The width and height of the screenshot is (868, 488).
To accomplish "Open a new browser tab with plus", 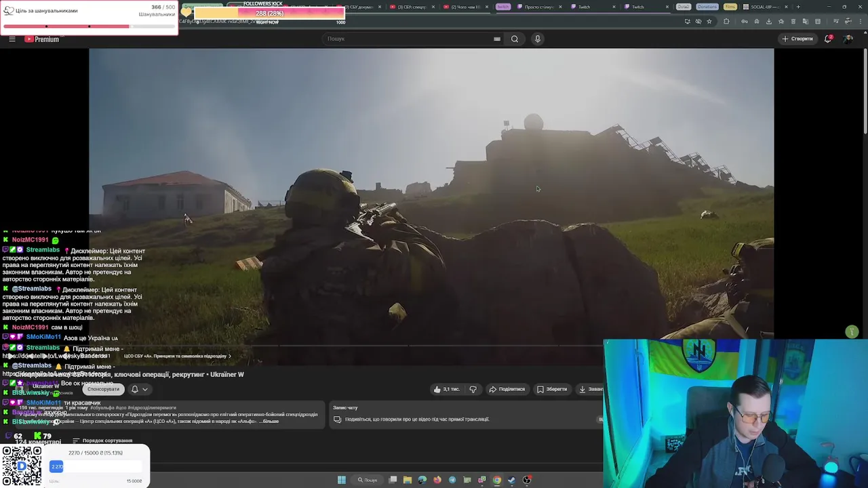I will tap(797, 7).
